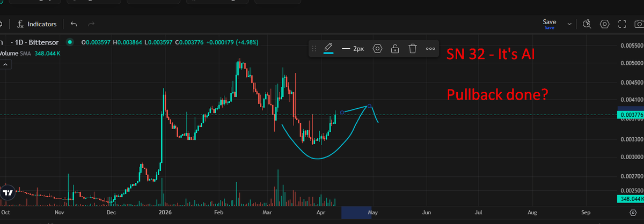644x224 pixels.
Task: Open line color pencil tool
Action: [x=328, y=49]
